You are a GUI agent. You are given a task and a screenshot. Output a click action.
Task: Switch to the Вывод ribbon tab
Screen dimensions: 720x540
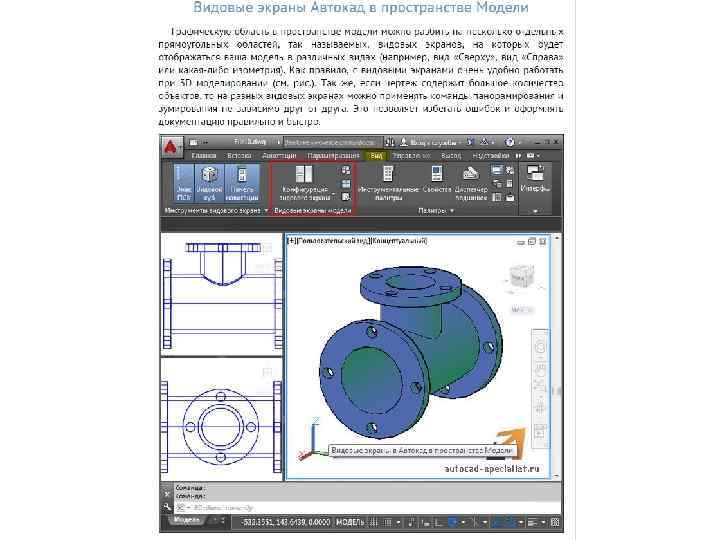coord(451,156)
